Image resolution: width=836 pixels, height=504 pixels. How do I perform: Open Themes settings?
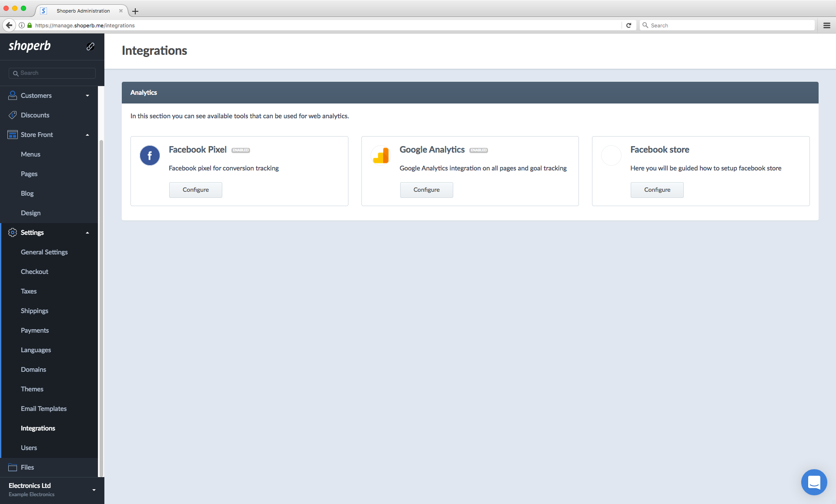click(x=32, y=389)
